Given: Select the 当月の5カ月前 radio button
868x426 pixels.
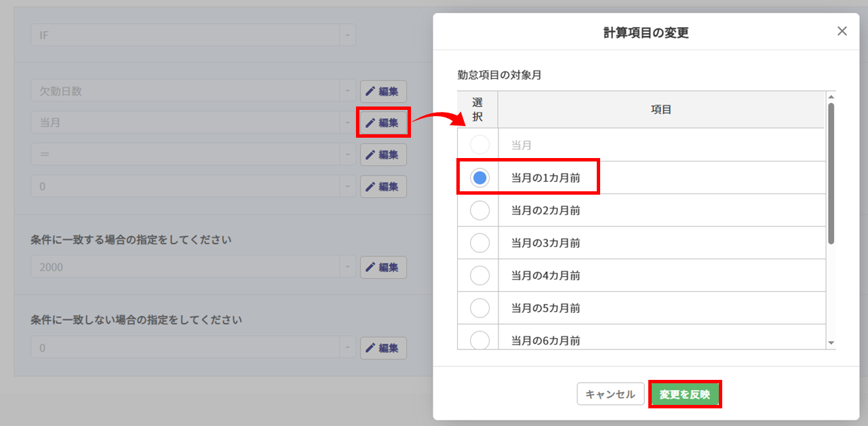Looking at the screenshot, I should click(479, 308).
